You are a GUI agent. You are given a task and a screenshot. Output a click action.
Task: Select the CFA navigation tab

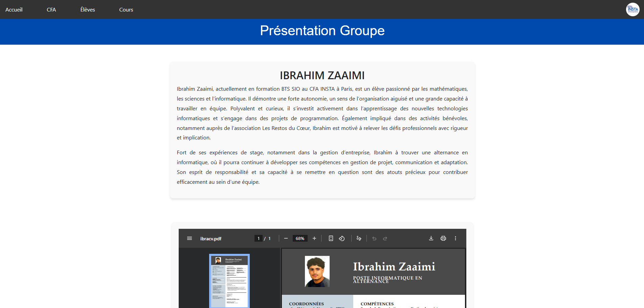[x=51, y=9]
